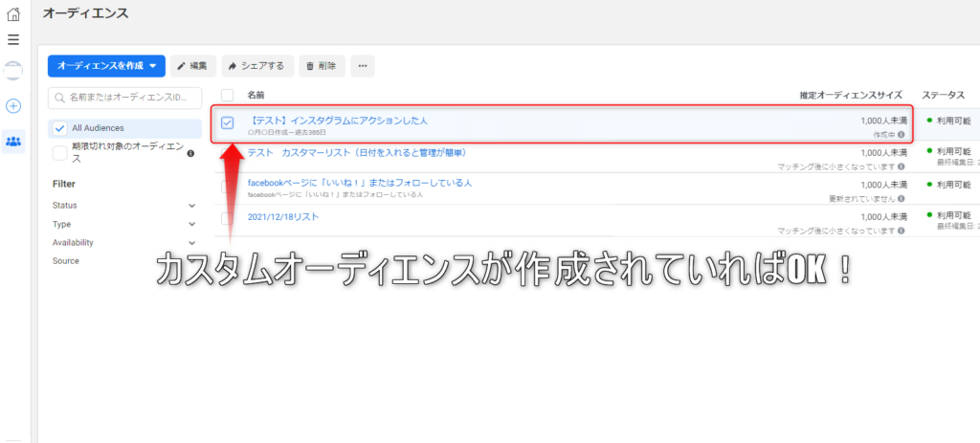Click info icon in 2021/12/18リスト size cell

(x=902, y=231)
